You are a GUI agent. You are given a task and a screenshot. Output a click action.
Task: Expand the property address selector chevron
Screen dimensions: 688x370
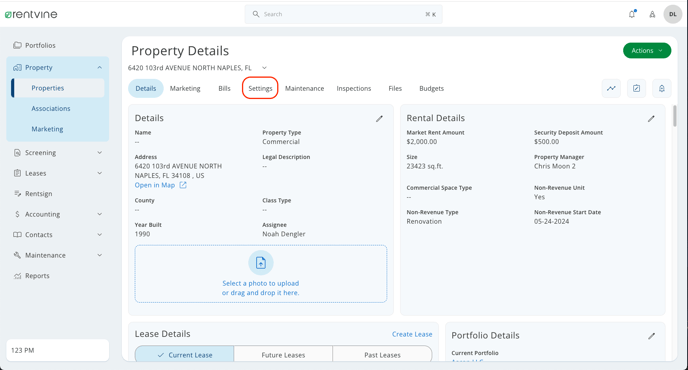pyautogui.click(x=264, y=68)
